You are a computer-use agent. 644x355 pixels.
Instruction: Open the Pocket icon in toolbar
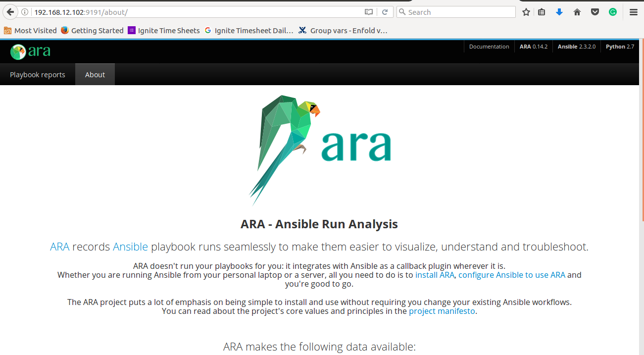595,12
